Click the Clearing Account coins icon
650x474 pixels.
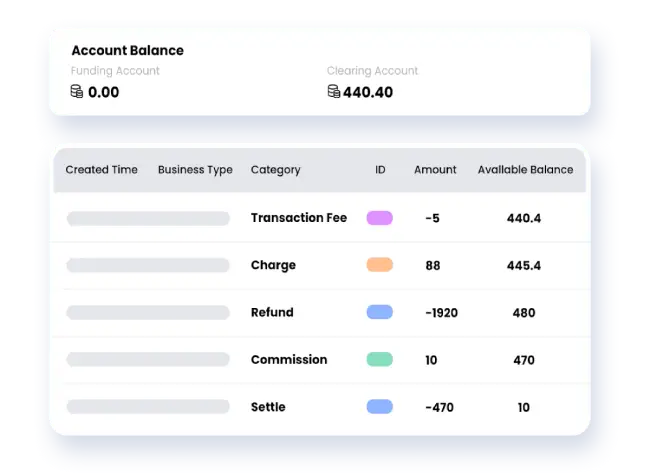coord(334,91)
